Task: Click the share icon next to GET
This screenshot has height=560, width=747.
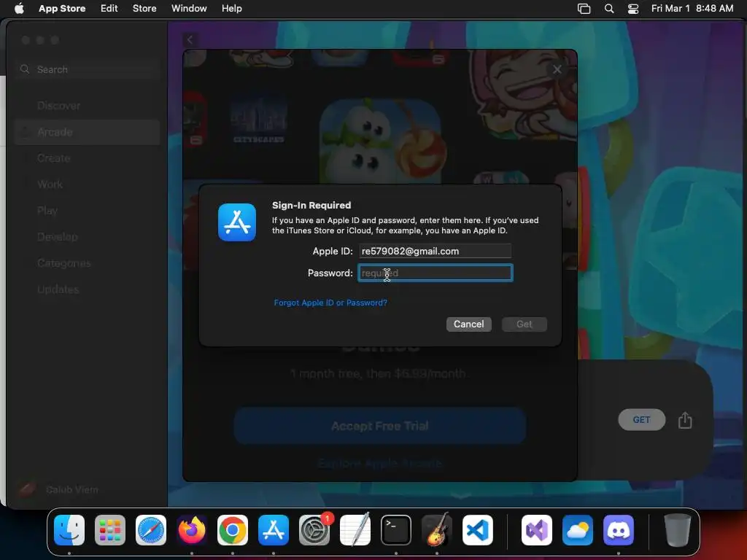Action: tap(685, 420)
